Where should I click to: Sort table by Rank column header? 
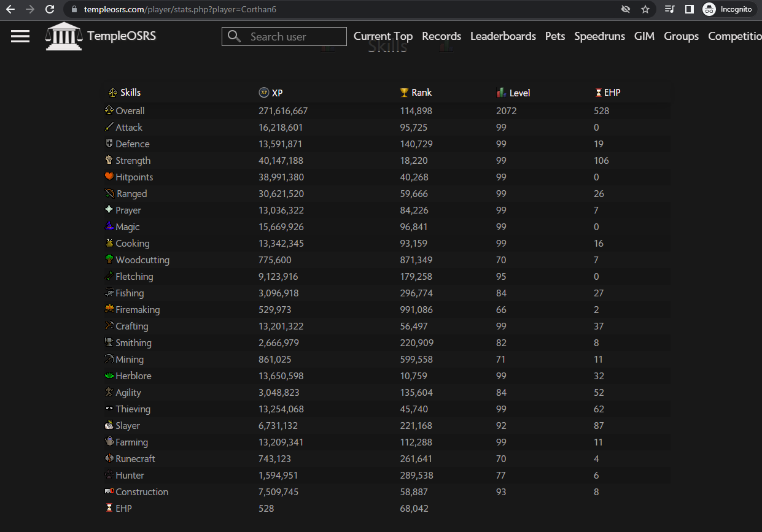421,93
